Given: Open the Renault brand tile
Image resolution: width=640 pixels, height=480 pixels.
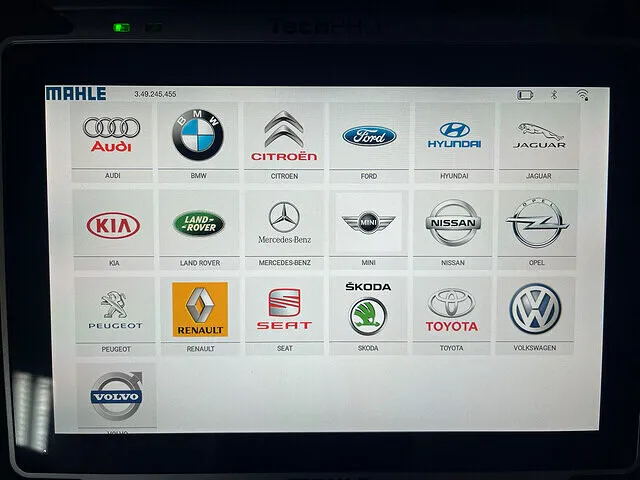Looking at the screenshot, I should coord(200,311).
